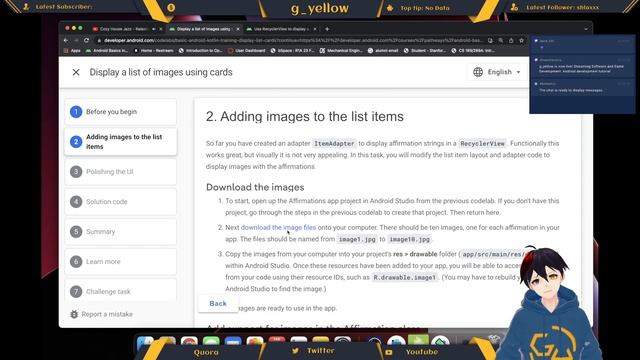Click the browser forward arrow
This screenshot has width=640, height=360.
tap(76, 40)
